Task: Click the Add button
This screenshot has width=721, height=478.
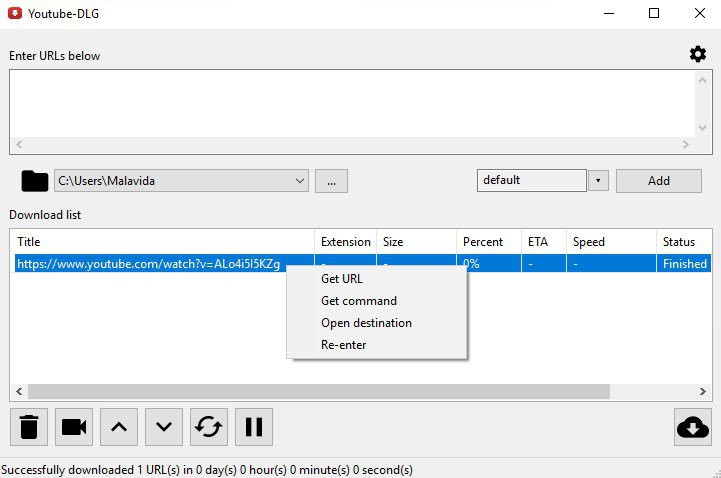Action: tap(659, 181)
